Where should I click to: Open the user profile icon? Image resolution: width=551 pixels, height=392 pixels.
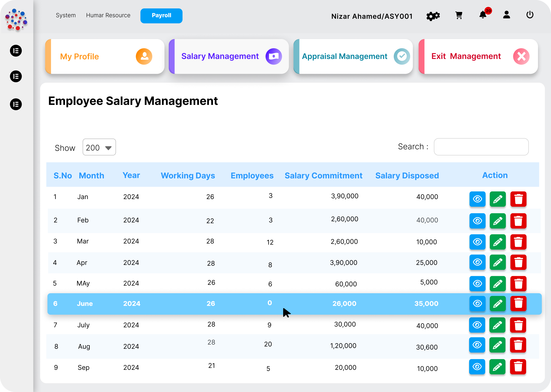pyautogui.click(x=506, y=15)
